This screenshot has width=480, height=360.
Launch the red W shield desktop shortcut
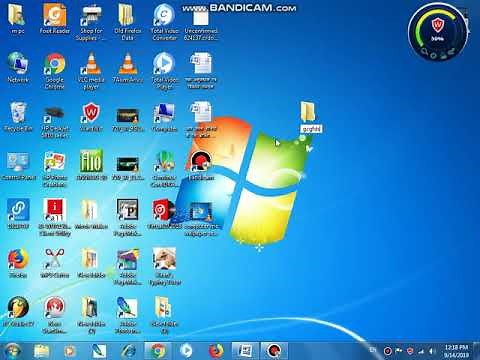pyautogui.click(x=91, y=117)
